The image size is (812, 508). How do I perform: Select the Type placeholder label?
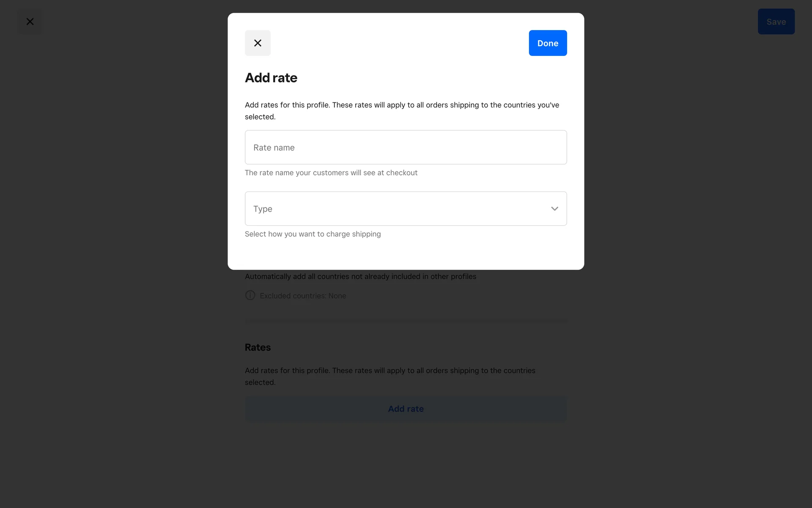[x=263, y=209]
